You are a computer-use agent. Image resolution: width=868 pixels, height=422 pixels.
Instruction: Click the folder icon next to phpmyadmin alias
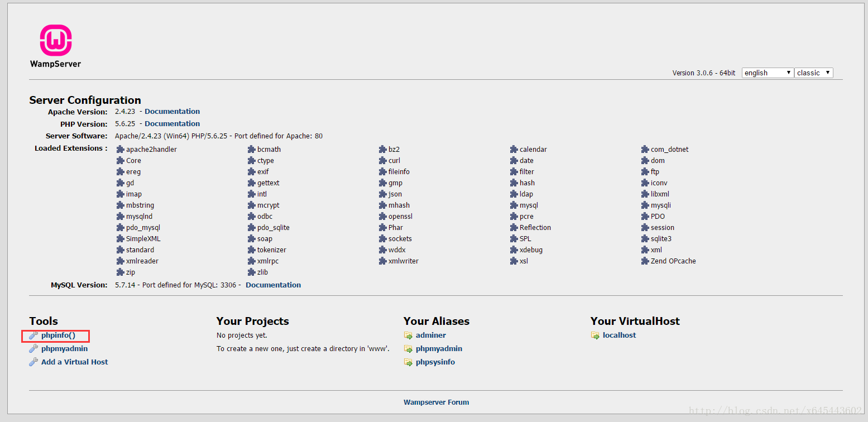coord(408,349)
